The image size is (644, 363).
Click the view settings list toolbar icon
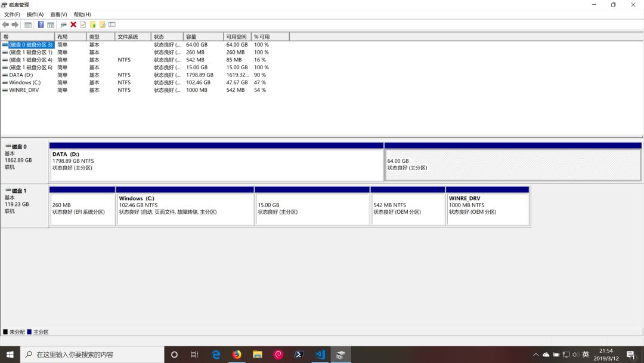[x=112, y=24]
